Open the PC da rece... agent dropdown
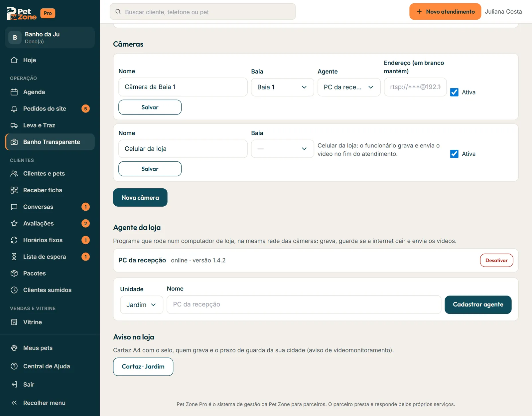Screen dimensions: 532x416 (349, 87)
